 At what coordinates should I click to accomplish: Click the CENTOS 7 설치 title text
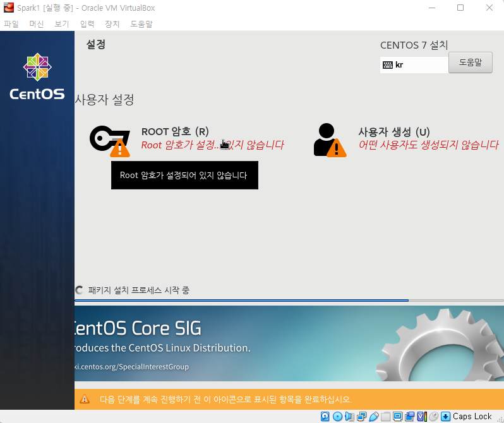pyautogui.click(x=414, y=45)
